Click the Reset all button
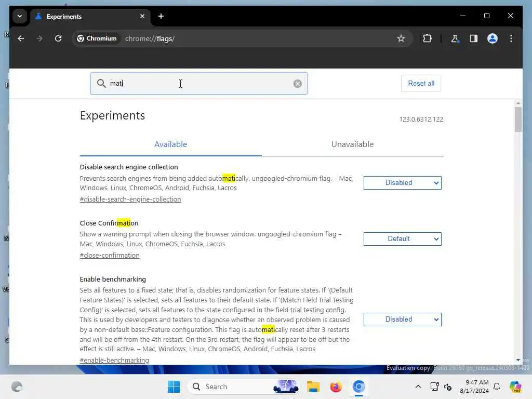532x399 pixels. (421, 84)
